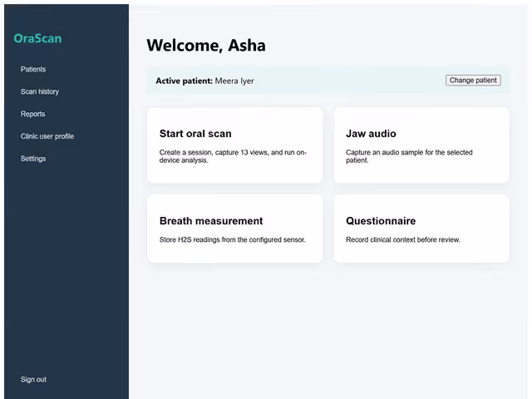The height and width of the screenshot is (399, 532).
Task: Open the Patients page in sidebar
Action: [33, 69]
